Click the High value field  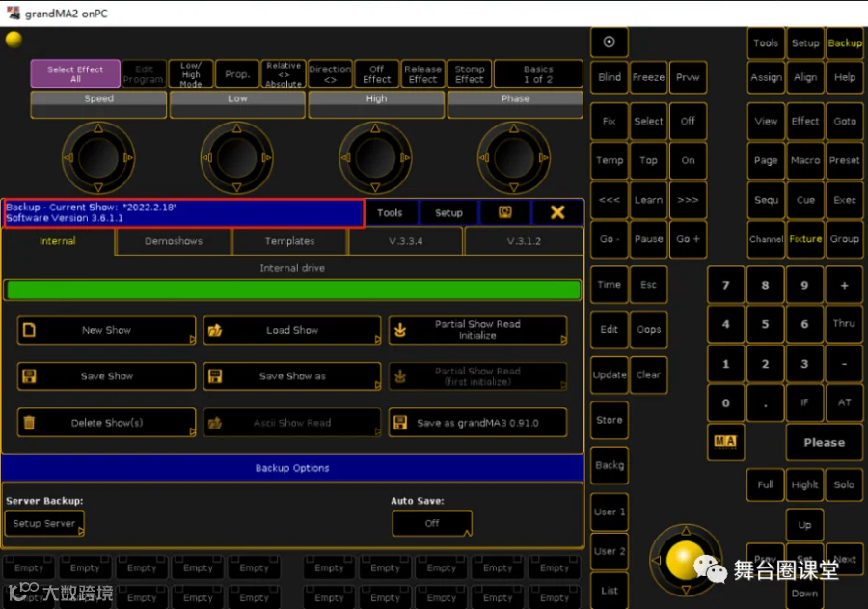(x=376, y=105)
